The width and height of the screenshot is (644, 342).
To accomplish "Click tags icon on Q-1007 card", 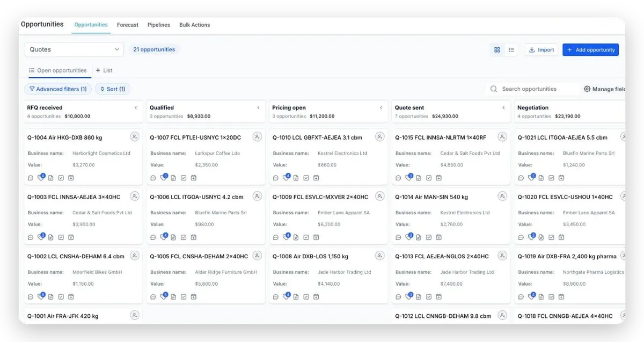I will (163, 178).
